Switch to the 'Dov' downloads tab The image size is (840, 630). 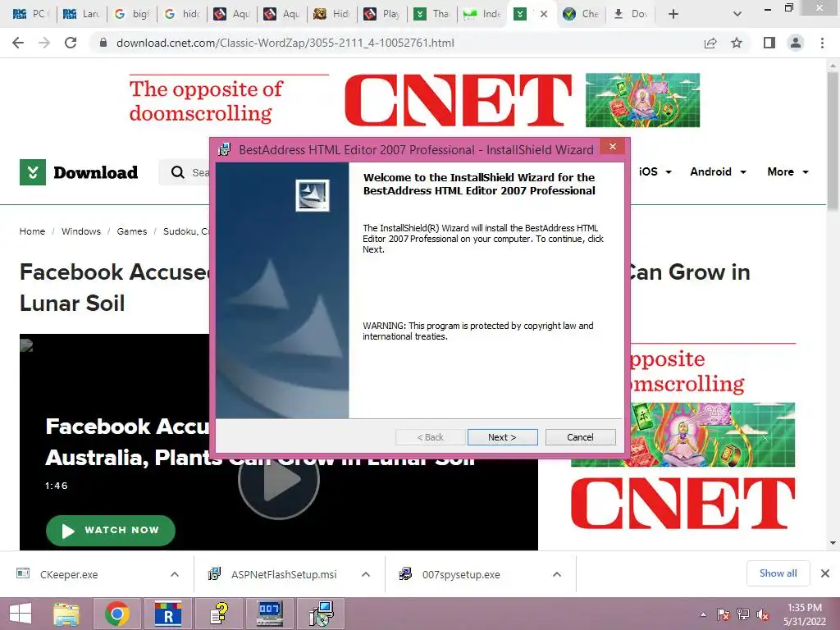click(x=632, y=14)
